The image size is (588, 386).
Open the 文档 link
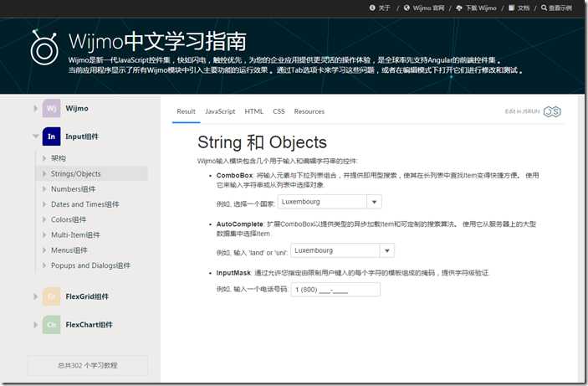click(x=523, y=8)
